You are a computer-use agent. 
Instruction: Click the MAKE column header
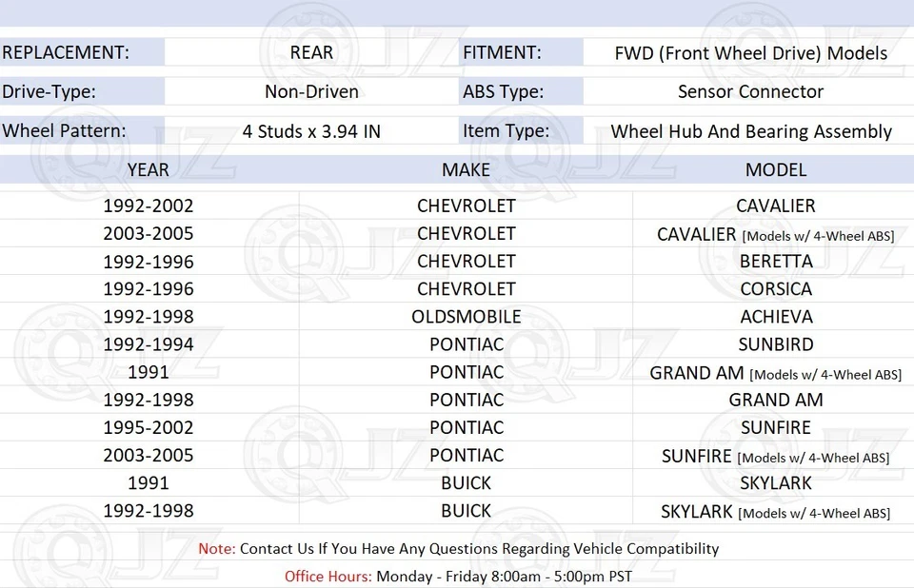click(466, 170)
